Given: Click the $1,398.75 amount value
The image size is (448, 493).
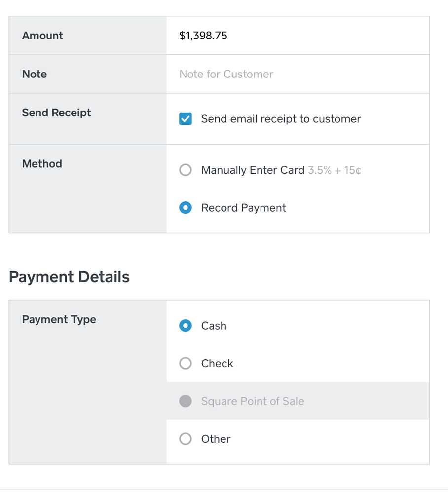Looking at the screenshot, I should tap(205, 35).
